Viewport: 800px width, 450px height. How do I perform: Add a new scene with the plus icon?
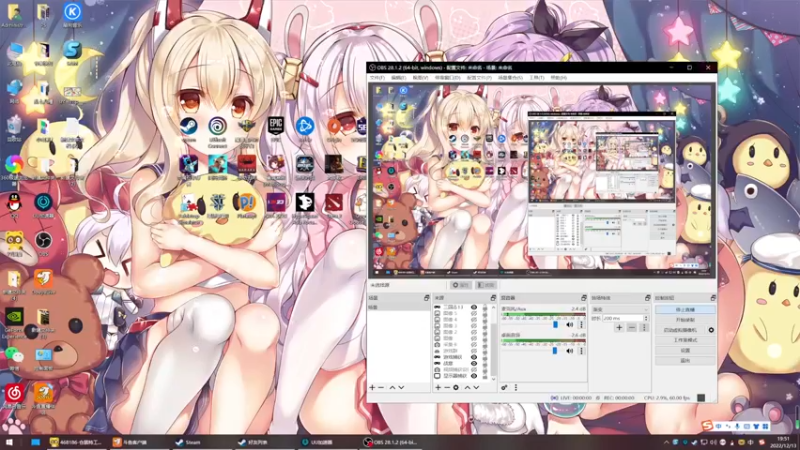click(x=372, y=388)
